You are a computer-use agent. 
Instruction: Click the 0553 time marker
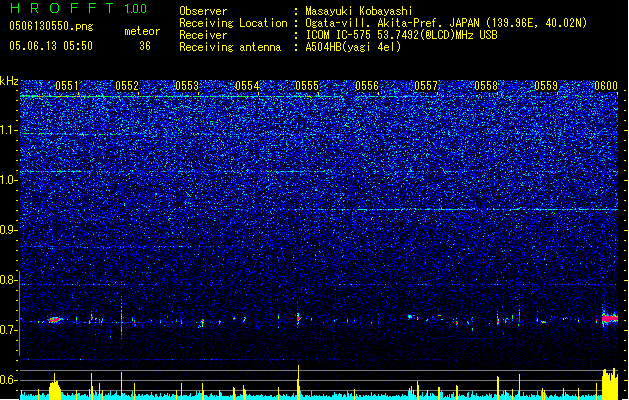187,86
